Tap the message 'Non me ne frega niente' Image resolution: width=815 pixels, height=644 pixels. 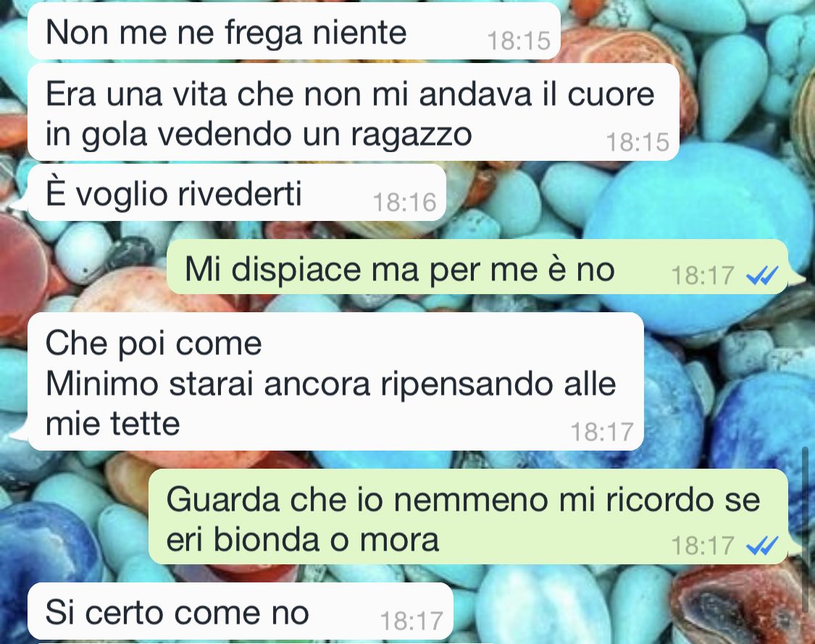click(293, 31)
